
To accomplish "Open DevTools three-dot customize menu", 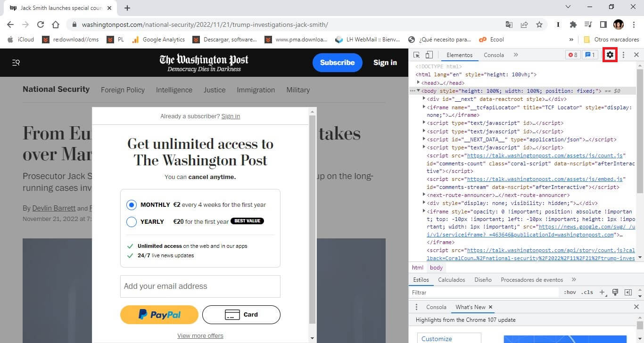I will (623, 55).
